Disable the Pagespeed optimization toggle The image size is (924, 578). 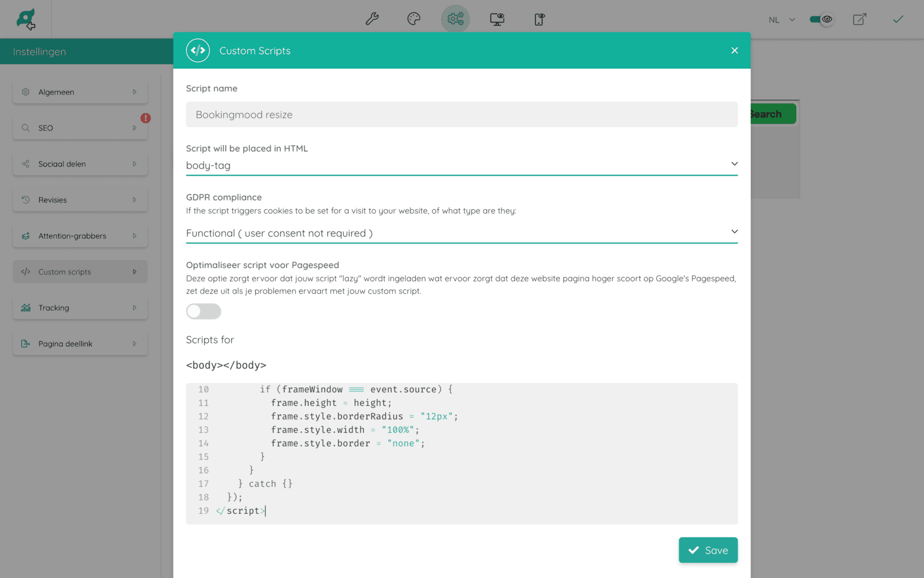[203, 311]
